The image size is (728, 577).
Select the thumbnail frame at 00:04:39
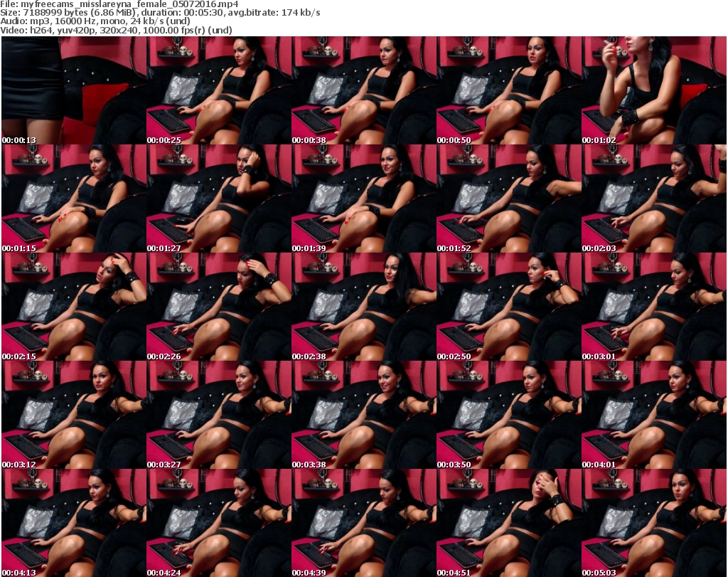[363, 523]
